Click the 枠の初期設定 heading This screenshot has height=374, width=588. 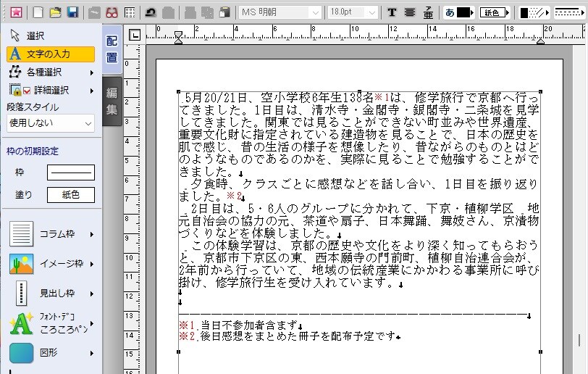(x=33, y=151)
